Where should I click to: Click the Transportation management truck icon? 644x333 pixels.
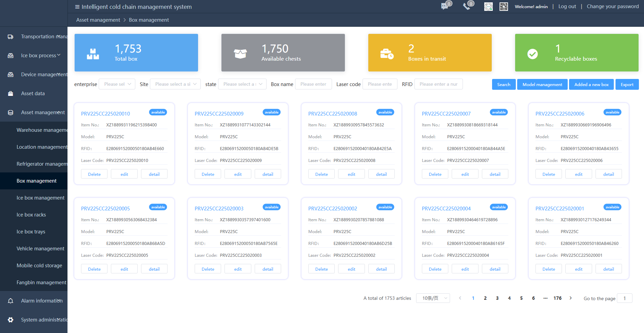click(11, 37)
